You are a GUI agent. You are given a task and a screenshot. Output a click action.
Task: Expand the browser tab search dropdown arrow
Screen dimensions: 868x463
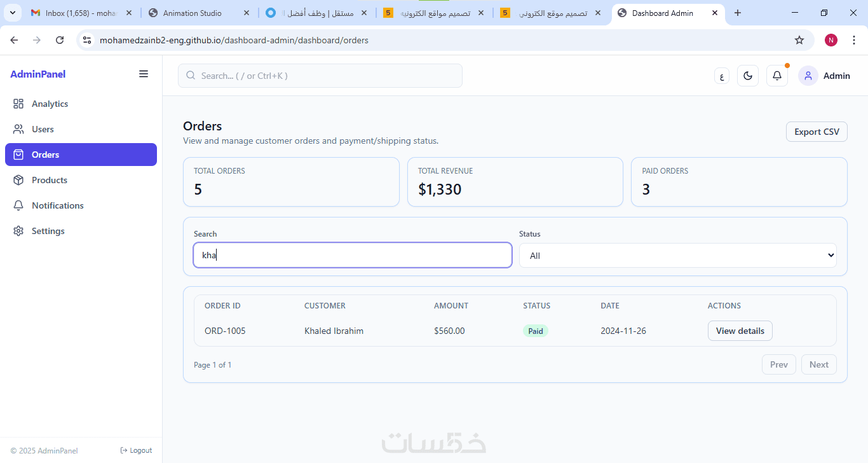point(13,13)
